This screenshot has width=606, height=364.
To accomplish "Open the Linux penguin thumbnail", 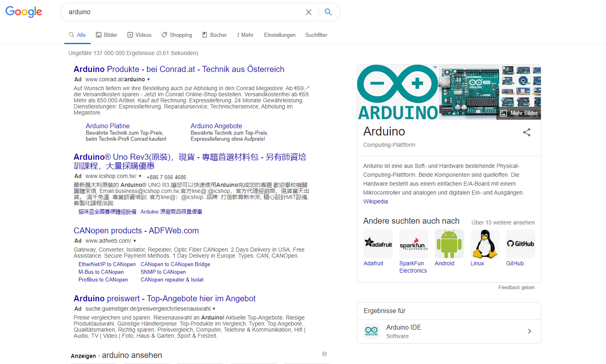I will pyautogui.click(x=485, y=244).
